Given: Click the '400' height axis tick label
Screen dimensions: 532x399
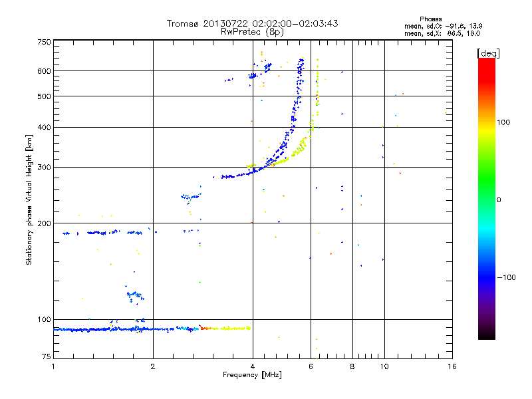Looking at the screenshot, I should click(x=44, y=128).
